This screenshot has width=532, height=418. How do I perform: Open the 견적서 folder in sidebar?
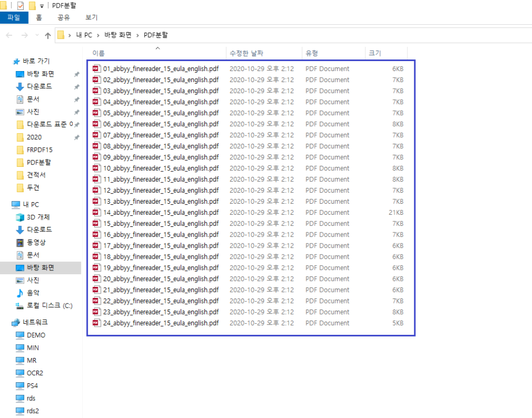(36, 175)
